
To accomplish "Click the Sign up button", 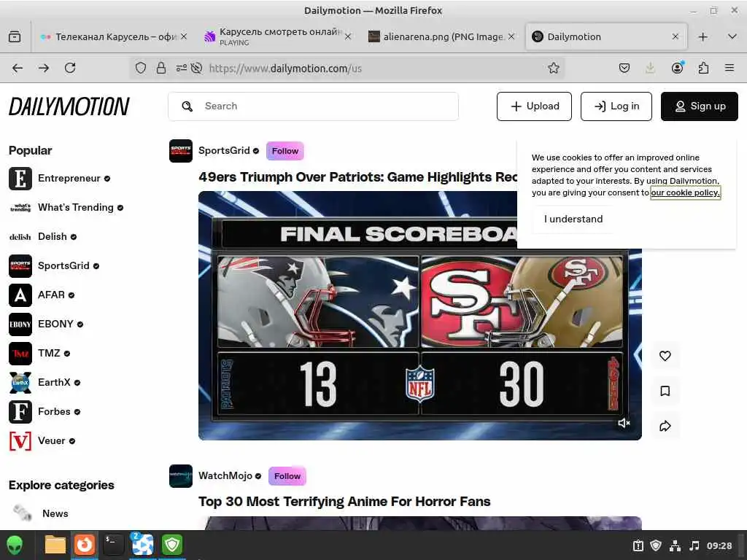I will [700, 106].
